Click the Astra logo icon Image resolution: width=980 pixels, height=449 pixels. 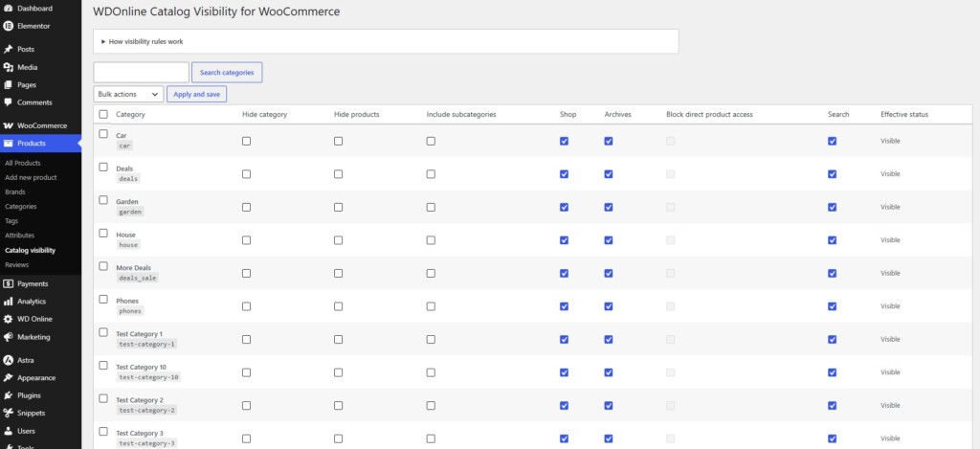(x=8, y=360)
